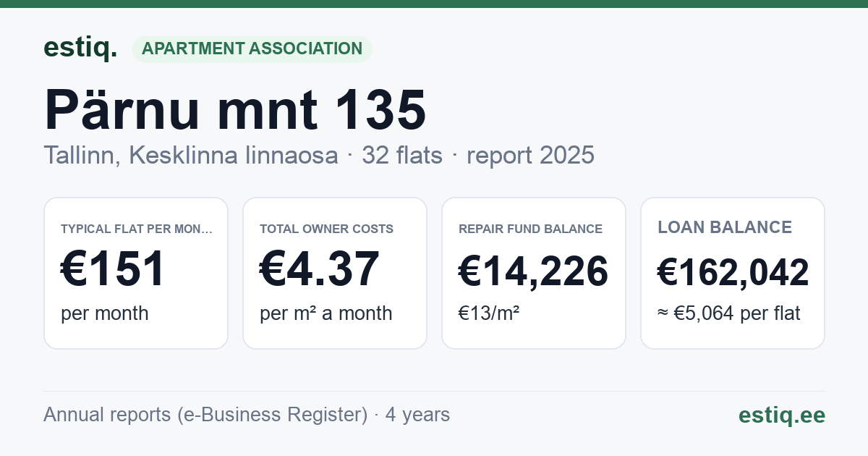This screenshot has height=456, width=868.
Task: Click the €162,042 value
Action: coord(733,272)
